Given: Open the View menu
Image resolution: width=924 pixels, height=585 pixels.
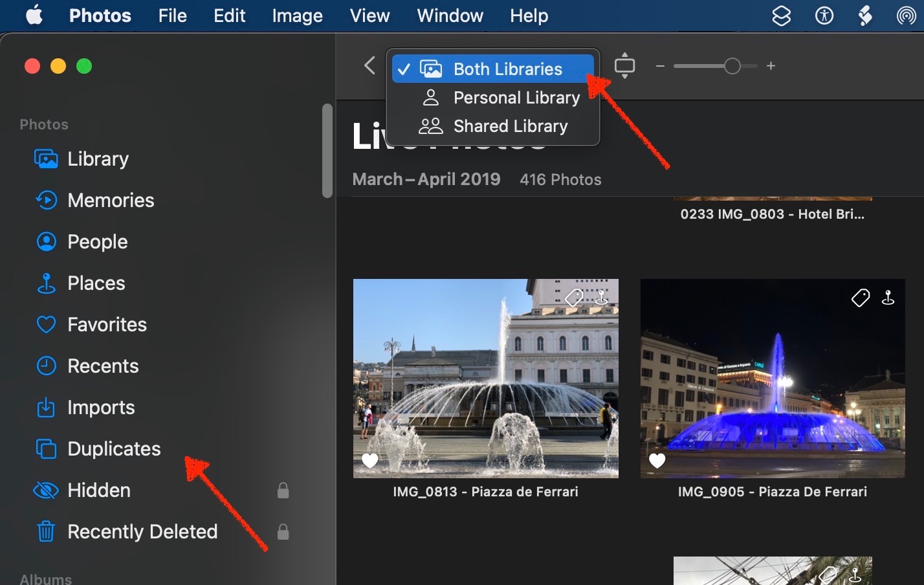Looking at the screenshot, I should (x=369, y=16).
